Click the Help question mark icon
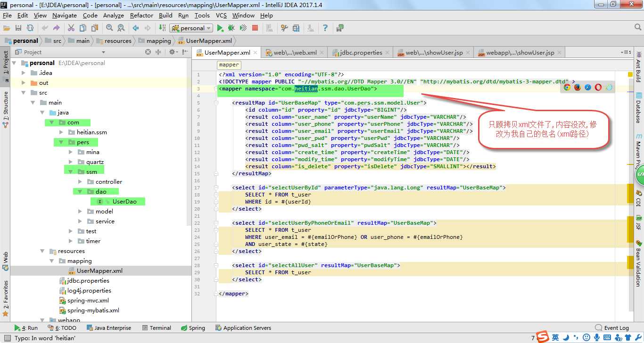Image resolution: width=644 pixels, height=343 pixels. 325,28
